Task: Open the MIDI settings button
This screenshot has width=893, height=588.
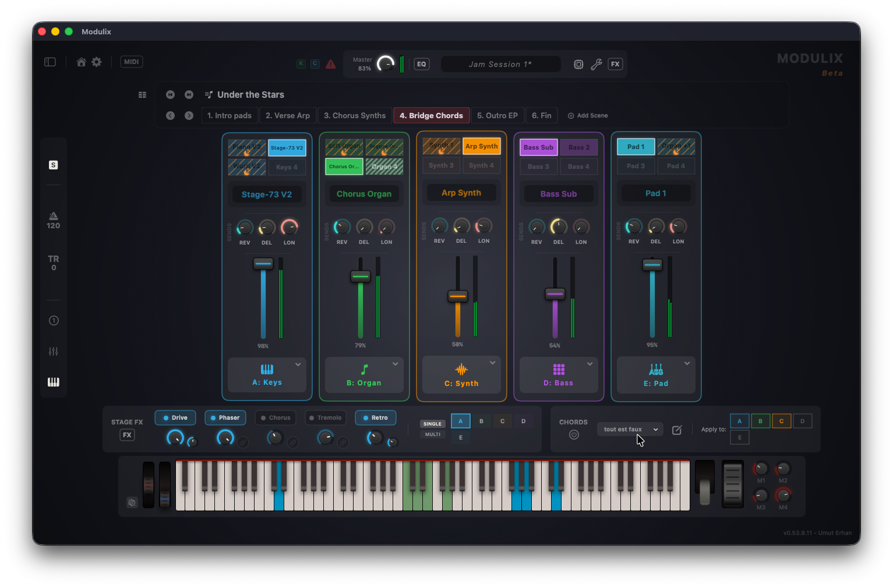Action: click(132, 62)
